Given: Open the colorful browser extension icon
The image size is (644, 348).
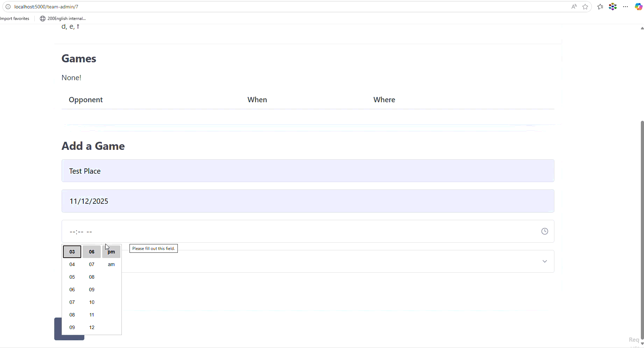Looking at the screenshot, I should tap(613, 7).
